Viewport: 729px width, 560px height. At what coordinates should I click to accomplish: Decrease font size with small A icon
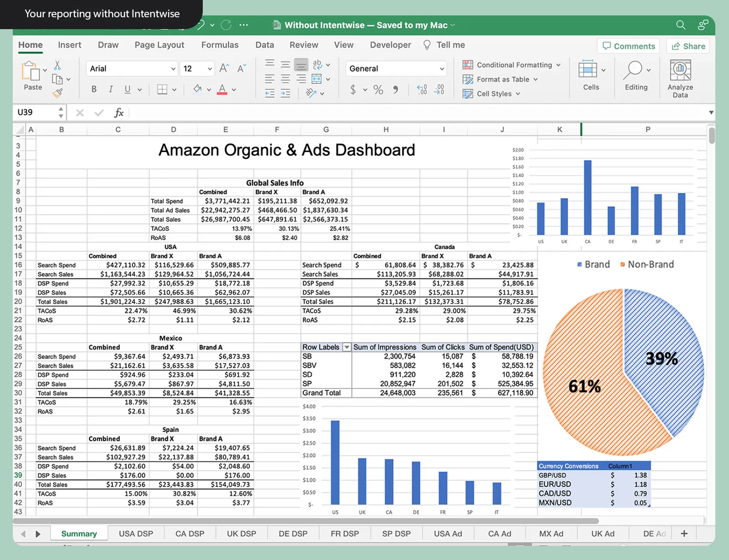pyautogui.click(x=241, y=69)
